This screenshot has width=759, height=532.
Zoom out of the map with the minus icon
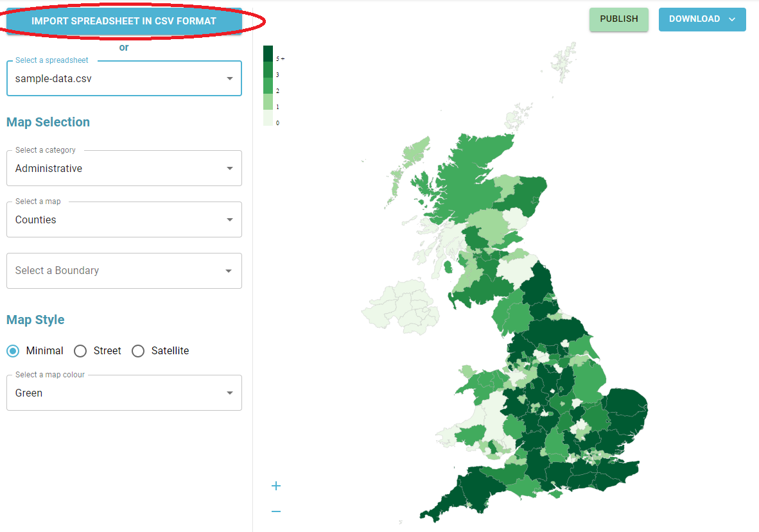(x=275, y=511)
